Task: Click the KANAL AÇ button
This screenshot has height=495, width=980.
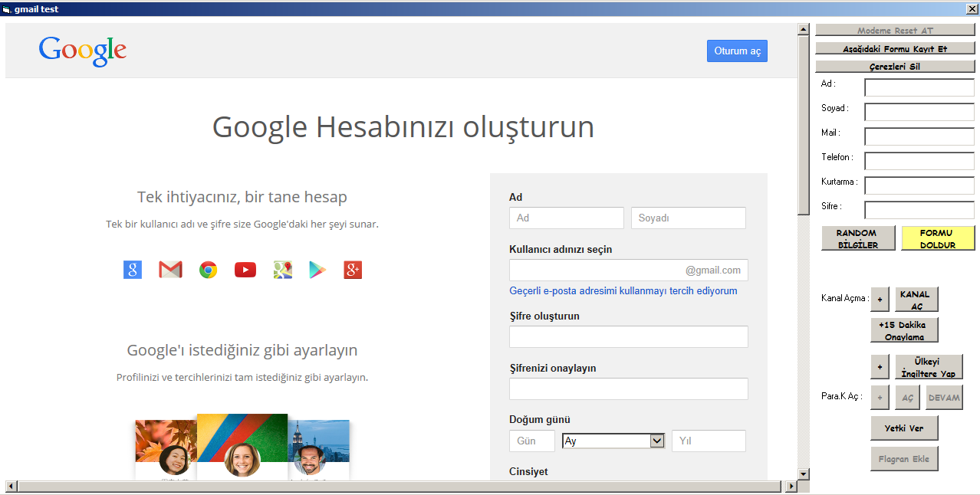Action: point(916,300)
